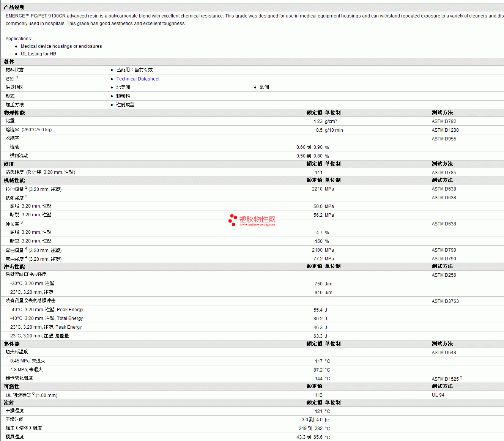This screenshot has width=504, height=441.
Task: Select 0.60 到 0.90 flow shrinkage value
Action: (309, 147)
